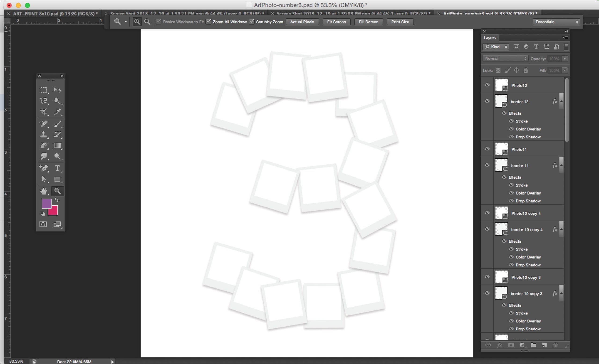Select the Magic Wand tool

coord(57,101)
